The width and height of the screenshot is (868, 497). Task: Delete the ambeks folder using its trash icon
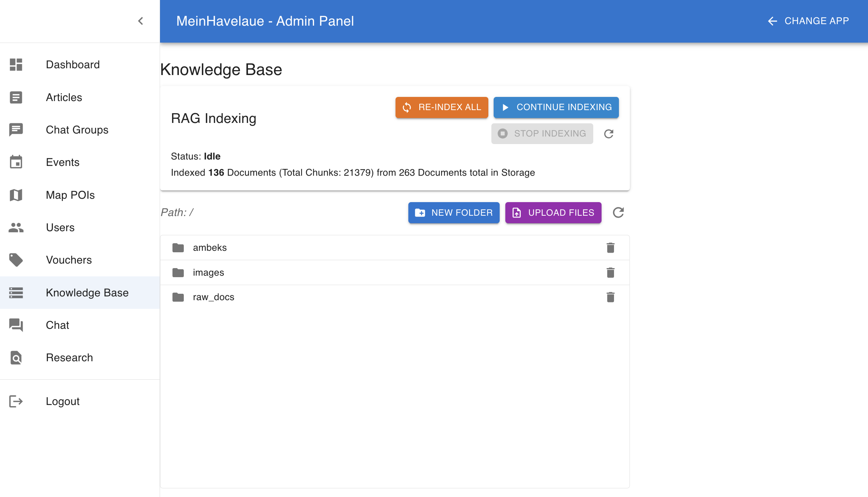(611, 247)
